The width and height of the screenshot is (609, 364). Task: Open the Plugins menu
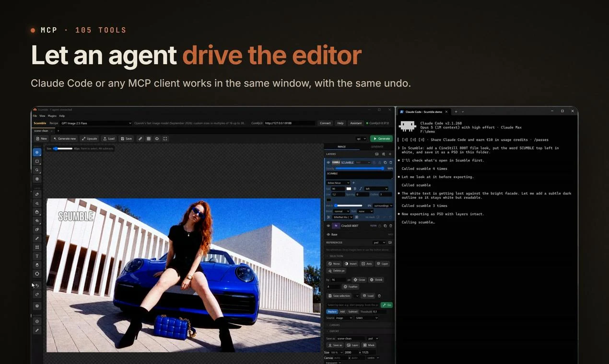pyautogui.click(x=52, y=116)
